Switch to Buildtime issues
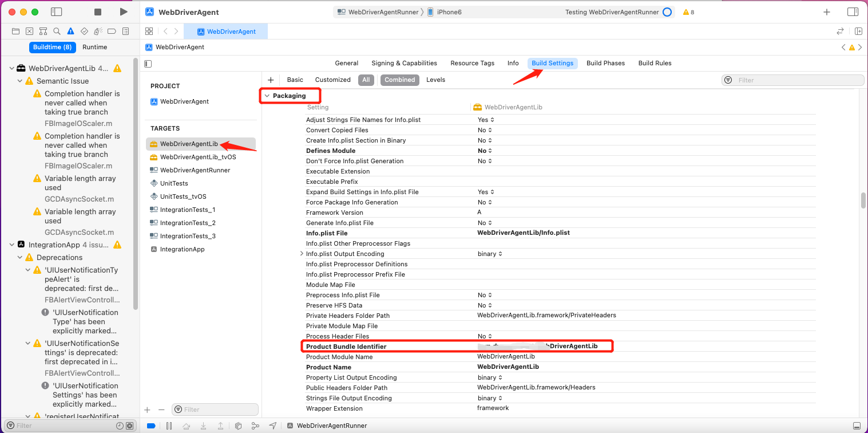 (x=52, y=47)
